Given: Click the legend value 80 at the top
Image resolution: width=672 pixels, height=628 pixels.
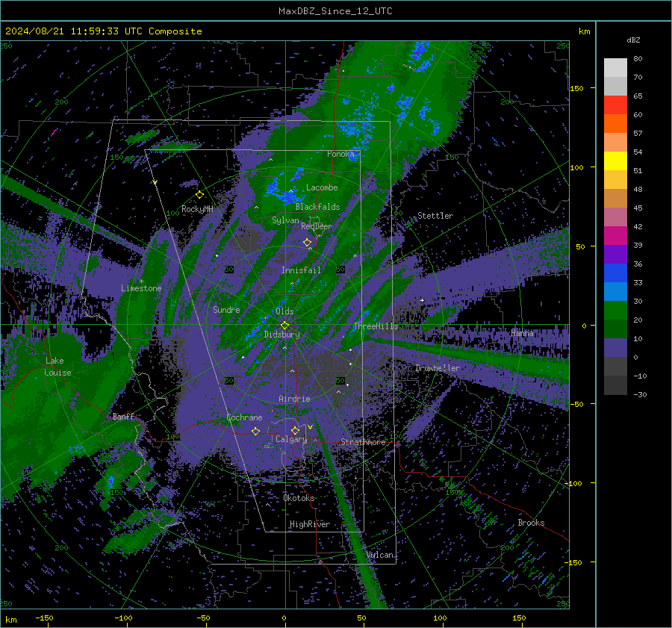Looking at the screenshot, I should tap(638, 59).
